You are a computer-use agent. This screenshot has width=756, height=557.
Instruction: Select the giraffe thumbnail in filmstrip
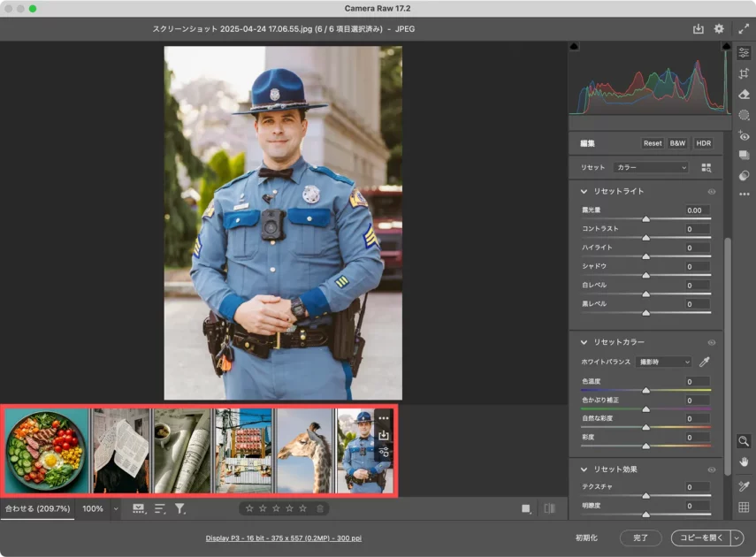(305, 451)
